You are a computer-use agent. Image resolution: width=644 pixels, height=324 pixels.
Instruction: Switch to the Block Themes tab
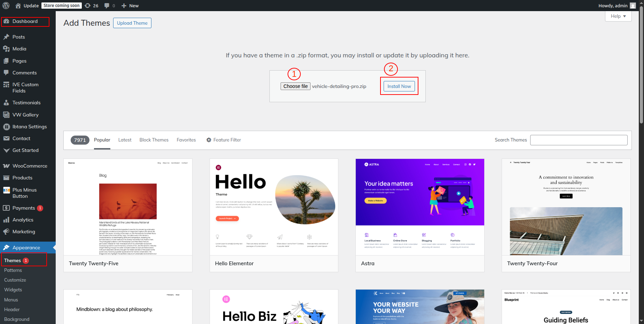click(154, 140)
